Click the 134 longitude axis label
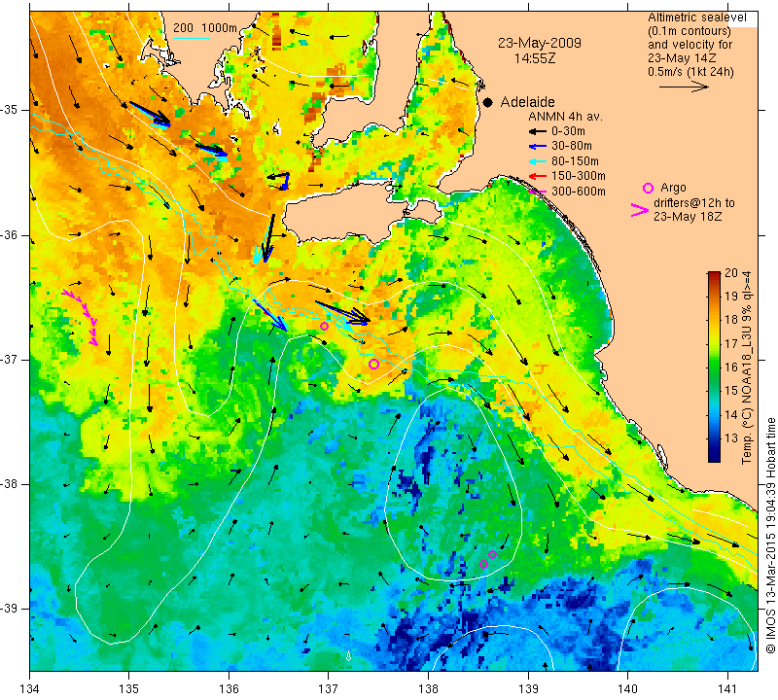The height and width of the screenshot is (700, 778). click(x=30, y=689)
